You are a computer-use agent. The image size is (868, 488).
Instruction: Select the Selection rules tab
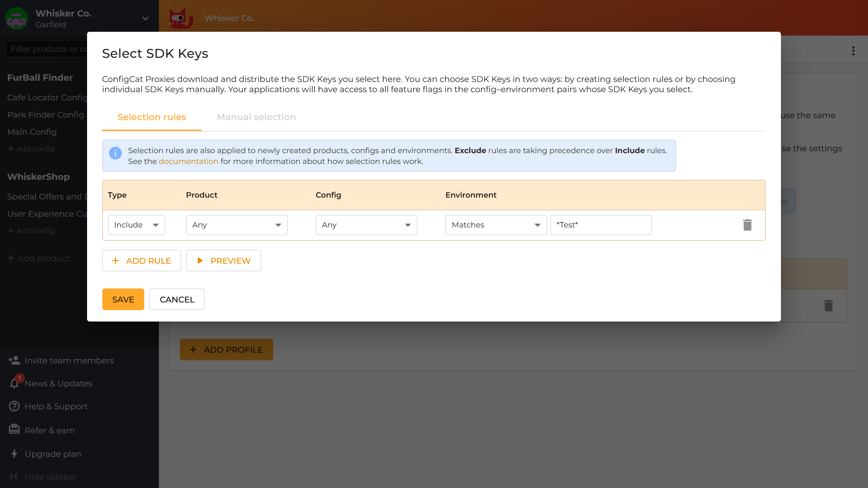pos(152,117)
